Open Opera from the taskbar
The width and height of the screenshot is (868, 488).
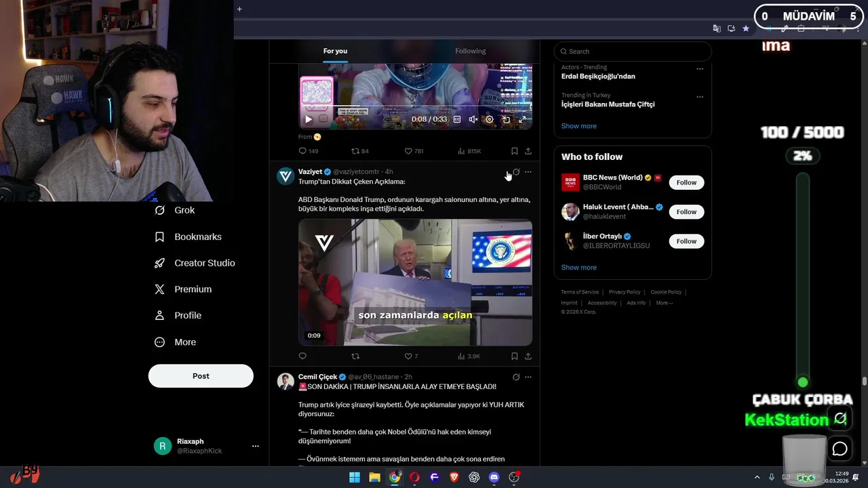tap(414, 477)
